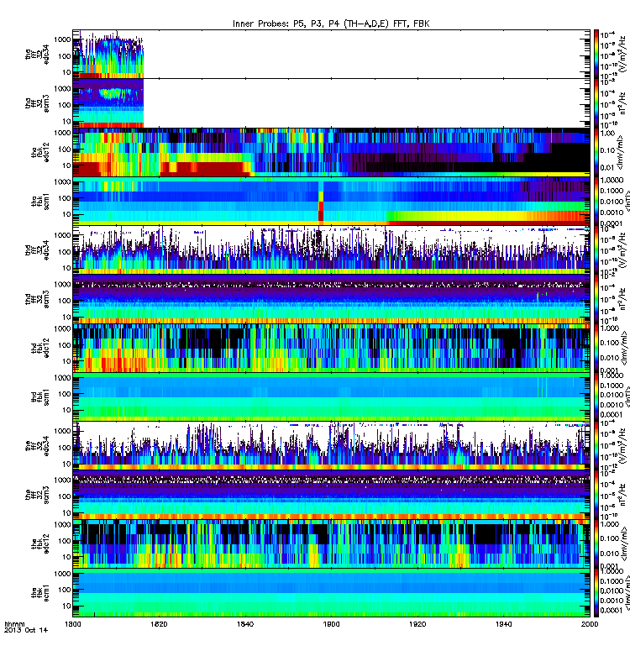
Task: Click the thd fff 32 edc34 panel label
Action: tap(37, 250)
